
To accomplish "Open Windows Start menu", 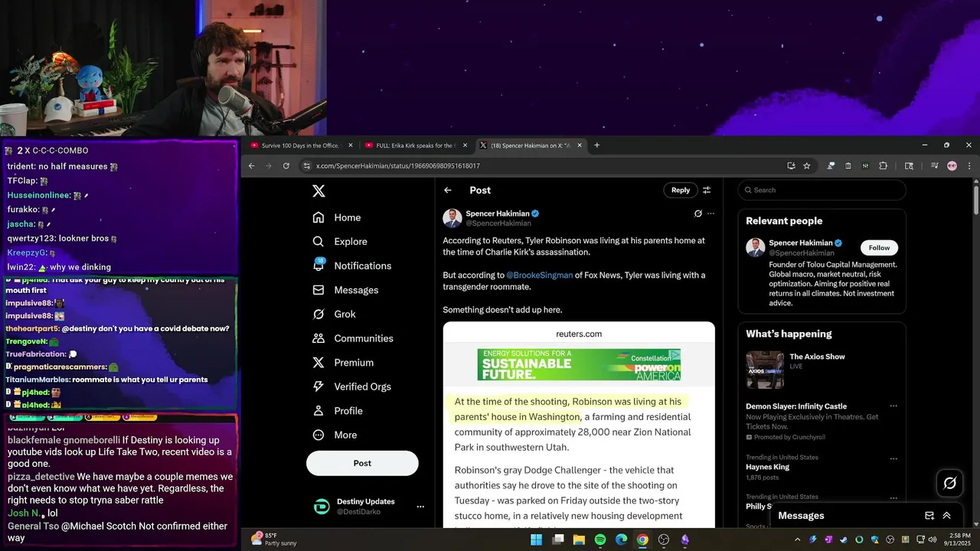I will tap(537, 540).
